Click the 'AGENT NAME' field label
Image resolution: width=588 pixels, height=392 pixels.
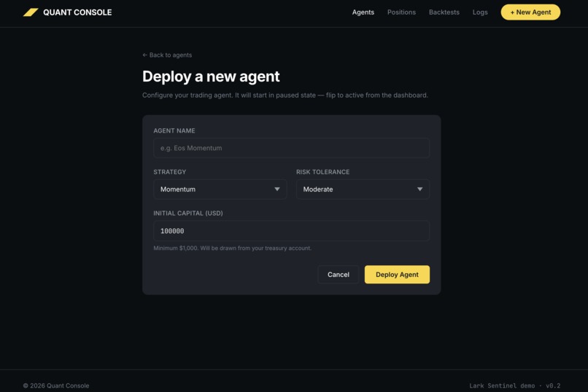tap(174, 130)
